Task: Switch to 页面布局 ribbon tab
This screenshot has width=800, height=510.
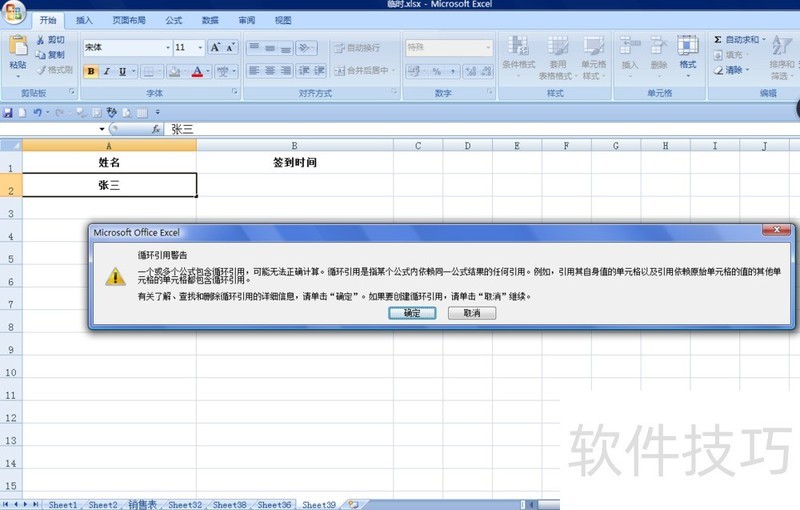Action: tap(129, 20)
